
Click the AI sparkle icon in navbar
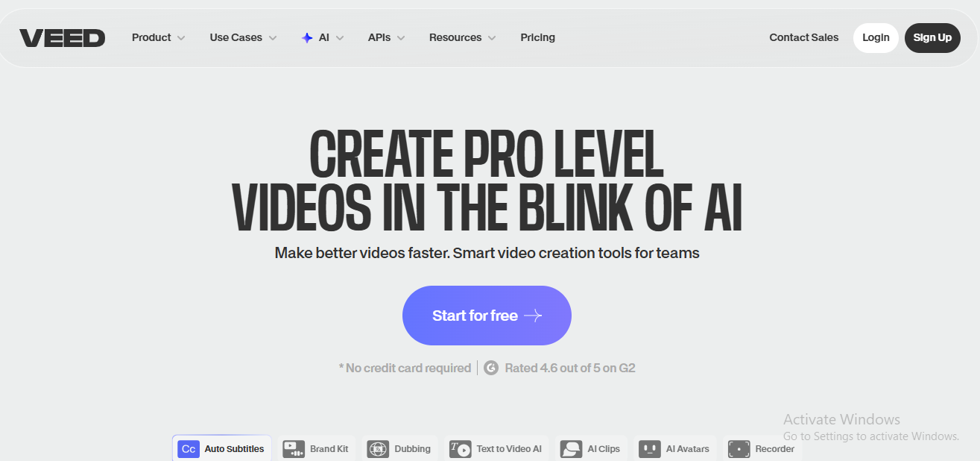coord(307,37)
